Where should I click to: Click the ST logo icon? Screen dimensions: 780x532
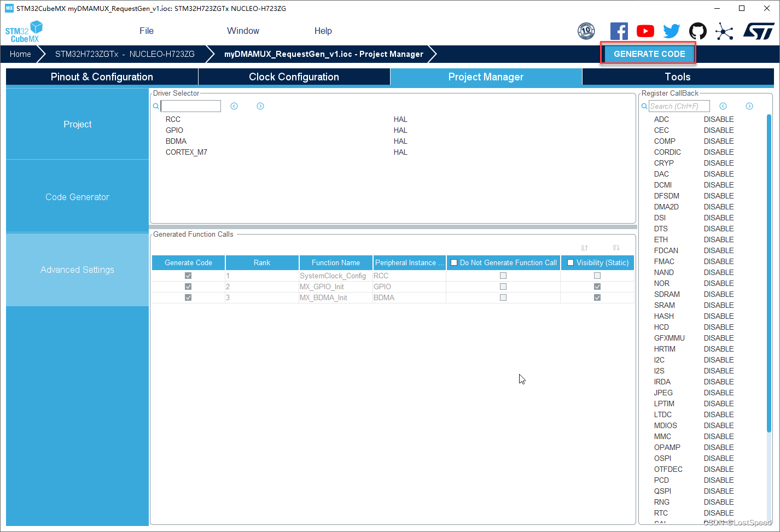(759, 31)
